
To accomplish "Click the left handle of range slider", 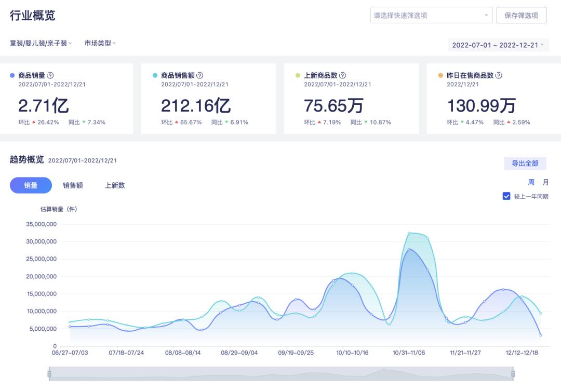I will point(49,374).
